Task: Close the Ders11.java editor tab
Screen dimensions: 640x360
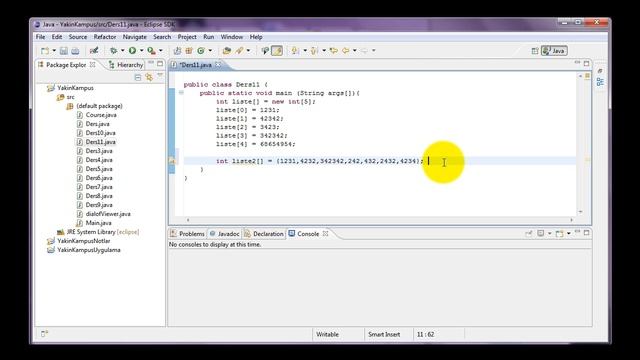Action: click(218, 64)
